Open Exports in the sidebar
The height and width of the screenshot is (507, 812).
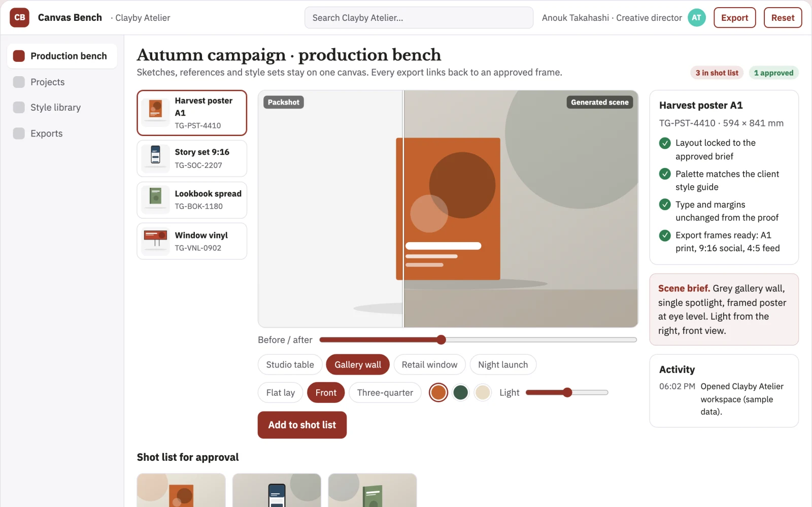coord(62,133)
